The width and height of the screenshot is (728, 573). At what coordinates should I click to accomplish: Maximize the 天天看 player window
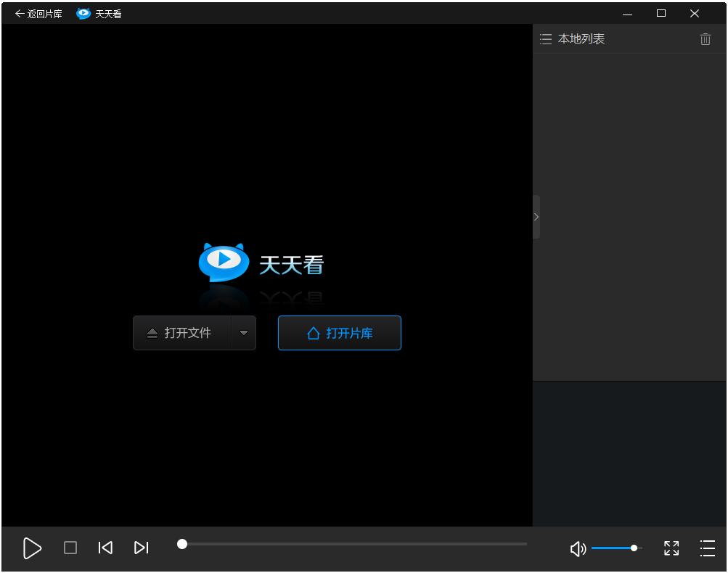[x=660, y=14]
